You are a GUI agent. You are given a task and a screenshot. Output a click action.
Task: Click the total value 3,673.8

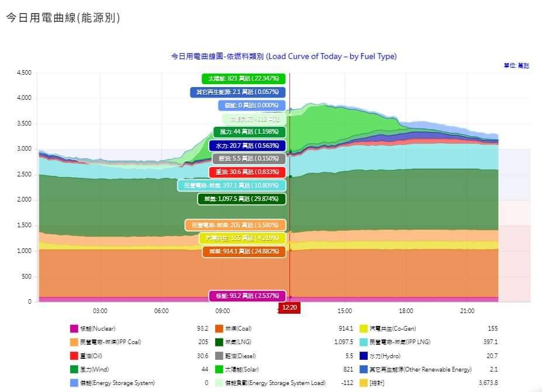coord(488,383)
